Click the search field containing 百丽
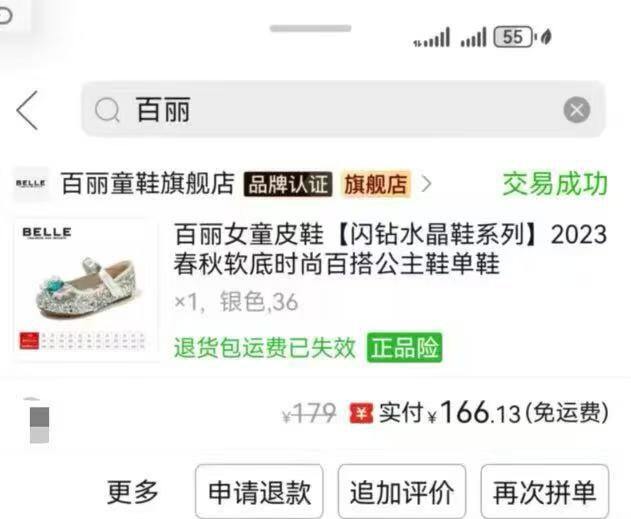Image resolution: width=631 pixels, height=519 pixels. (x=343, y=109)
